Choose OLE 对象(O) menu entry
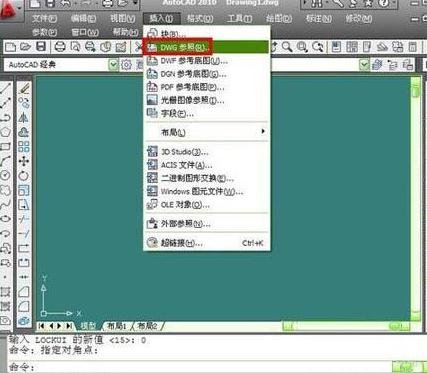This screenshot has height=373, width=427. pyautogui.click(x=207, y=205)
